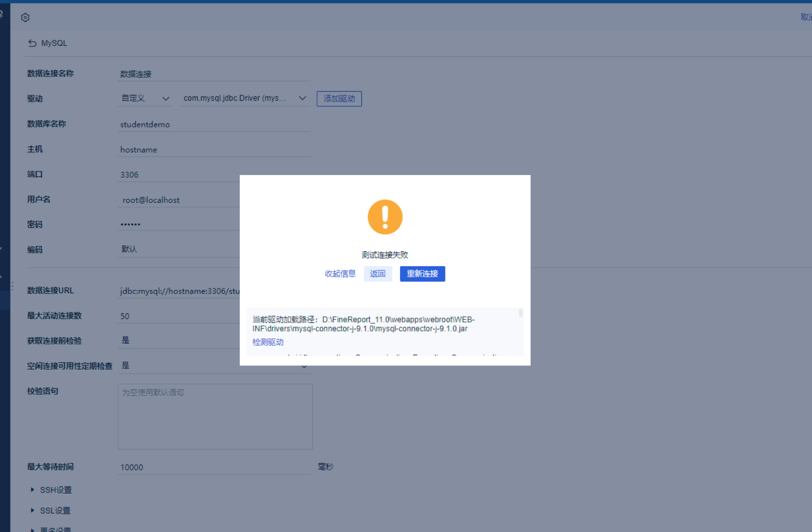Click the dialog info scrollbar
The height and width of the screenshot is (532, 812).
click(521, 313)
